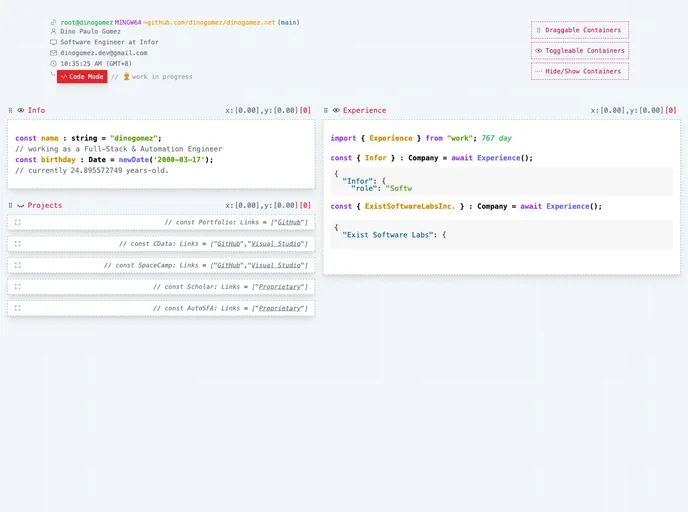Open the GitHub link in Portfolio row
Viewport: 688px width, 512px height.
289,222
